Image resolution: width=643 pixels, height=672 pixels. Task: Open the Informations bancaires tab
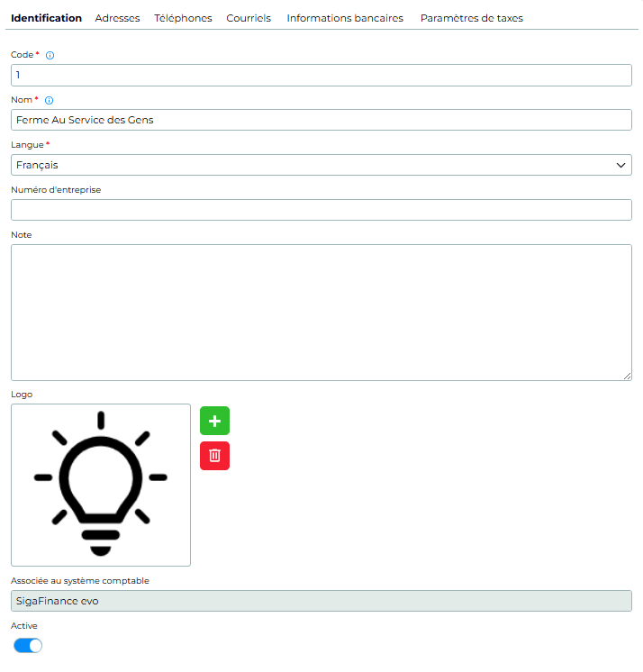click(x=345, y=18)
